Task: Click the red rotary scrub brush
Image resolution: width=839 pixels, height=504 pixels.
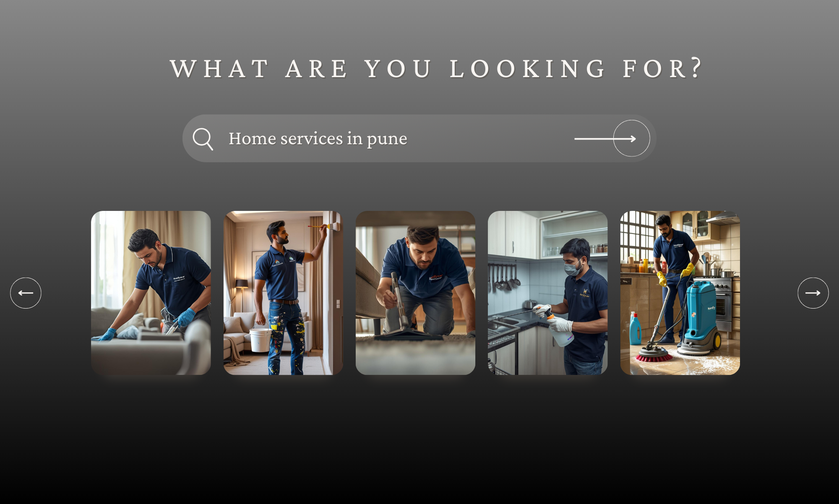Action: [654, 355]
